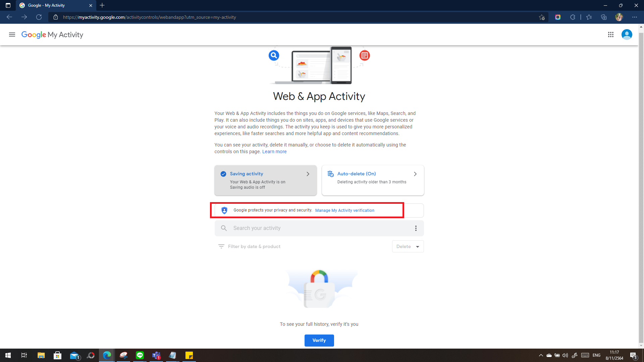Open the Google account avatar

pos(627,35)
